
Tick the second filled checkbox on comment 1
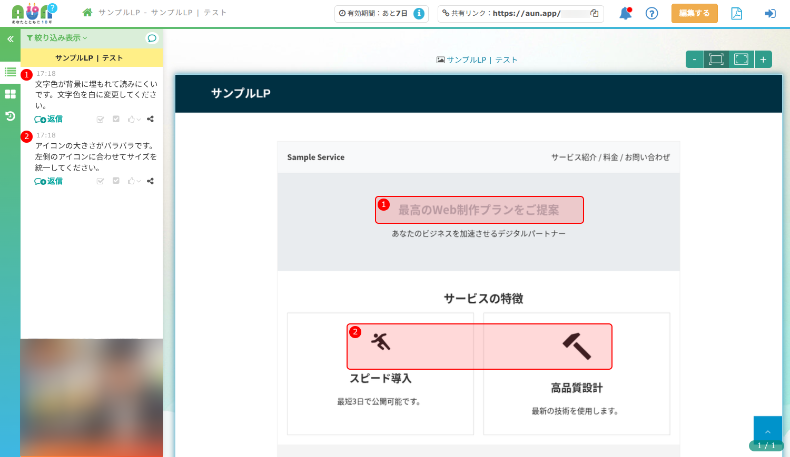point(116,119)
